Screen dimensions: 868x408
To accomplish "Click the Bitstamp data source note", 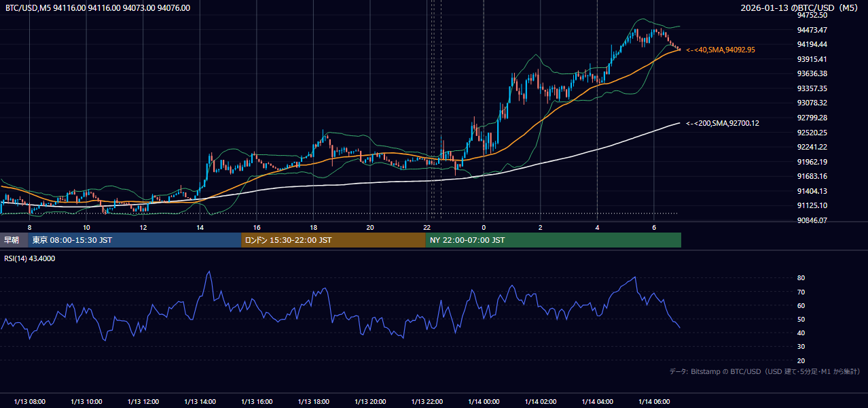I will [765, 371].
